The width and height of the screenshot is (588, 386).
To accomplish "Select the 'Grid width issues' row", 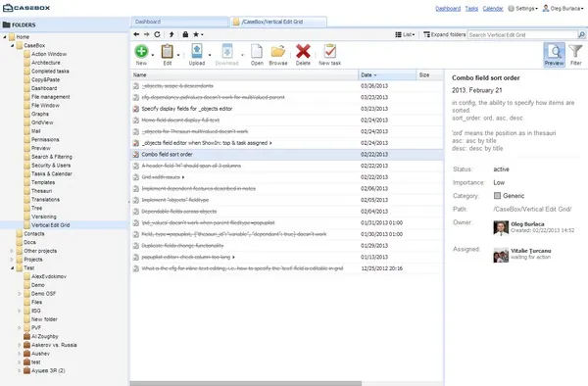I will 287,177.
